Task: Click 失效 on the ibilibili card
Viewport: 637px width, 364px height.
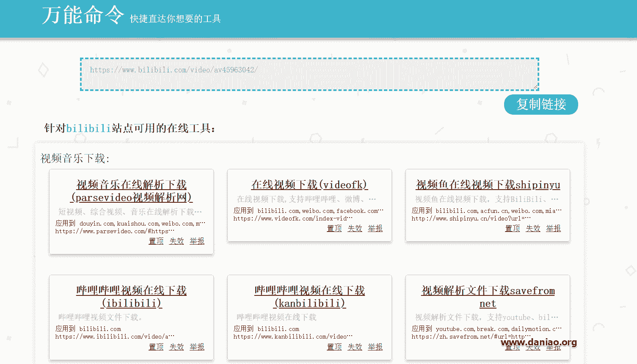Action: click(x=176, y=347)
